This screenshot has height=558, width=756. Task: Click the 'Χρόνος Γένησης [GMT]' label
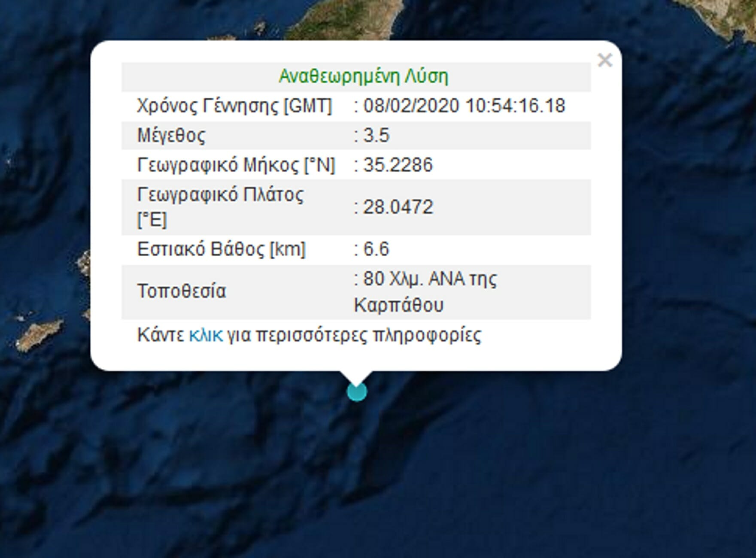pos(234,106)
